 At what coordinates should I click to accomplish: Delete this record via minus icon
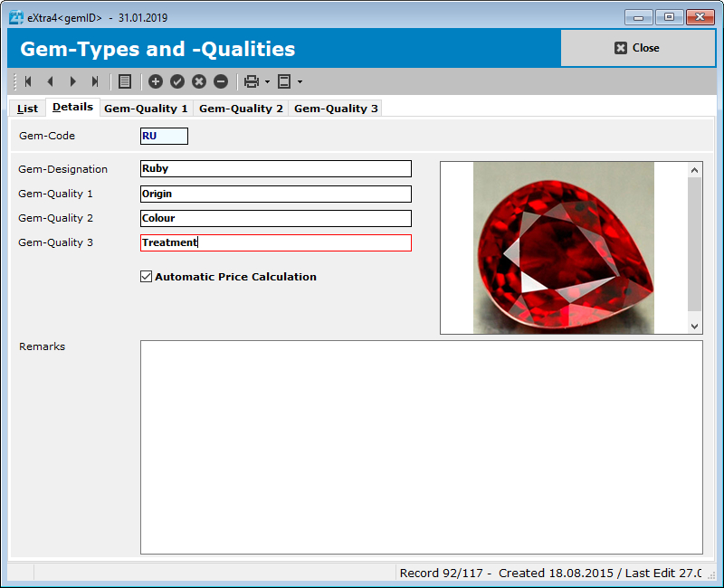(220, 81)
